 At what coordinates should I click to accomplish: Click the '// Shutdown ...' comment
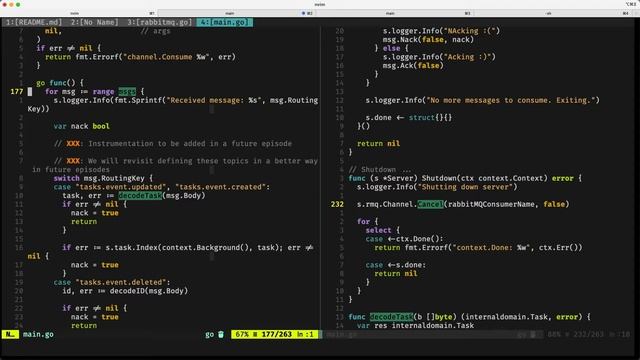380,169
